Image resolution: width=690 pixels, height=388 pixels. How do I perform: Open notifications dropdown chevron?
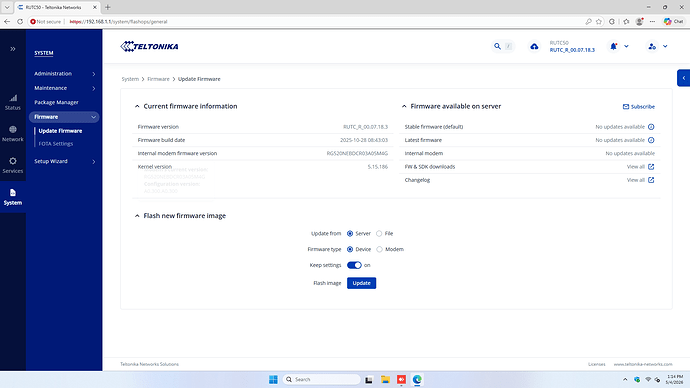tap(626, 46)
